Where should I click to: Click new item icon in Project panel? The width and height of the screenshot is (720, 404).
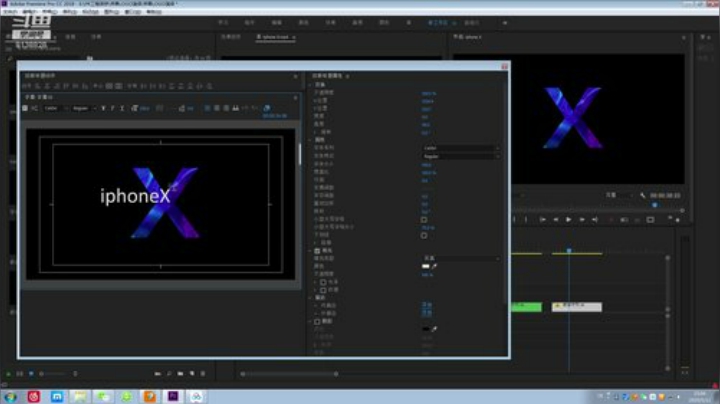pyautogui.click(x=192, y=374)
